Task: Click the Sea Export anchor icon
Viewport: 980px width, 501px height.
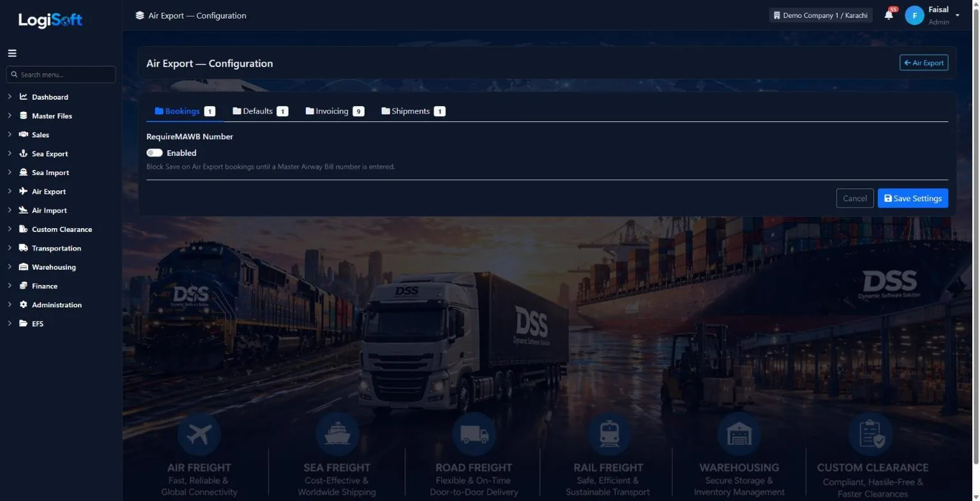Action: 24,154
